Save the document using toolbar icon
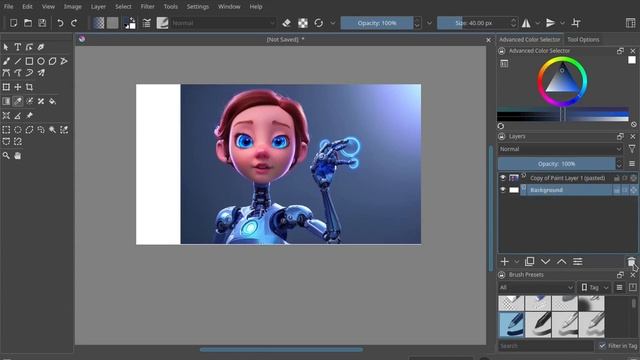The height and width of the screenshot is (360, 640). (42, 23)
